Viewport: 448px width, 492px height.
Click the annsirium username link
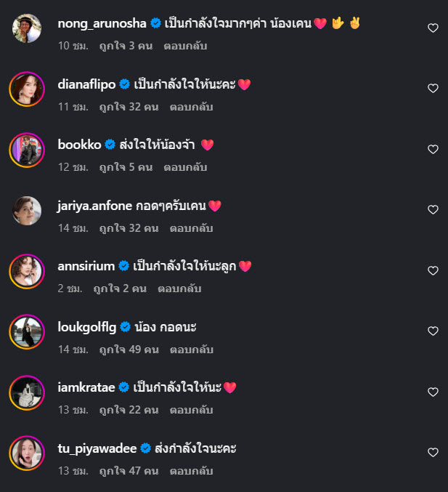[86, 266]
